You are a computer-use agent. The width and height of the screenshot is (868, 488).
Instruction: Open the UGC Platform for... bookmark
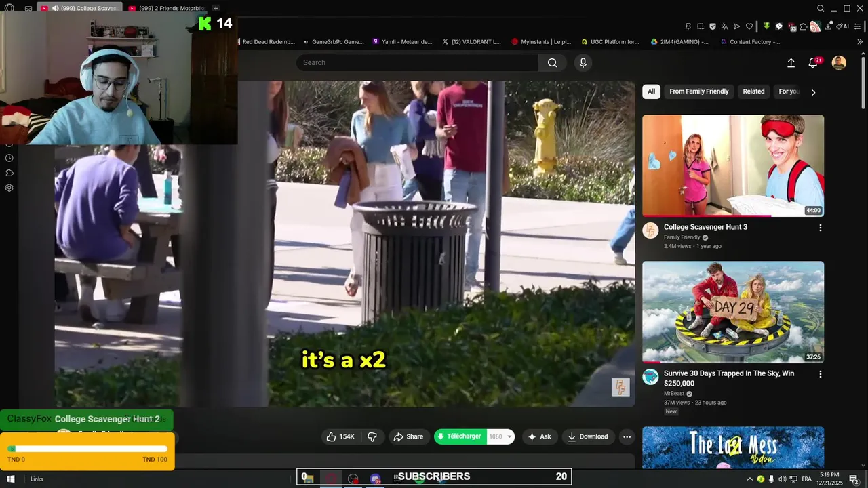(x=610, y=41)
